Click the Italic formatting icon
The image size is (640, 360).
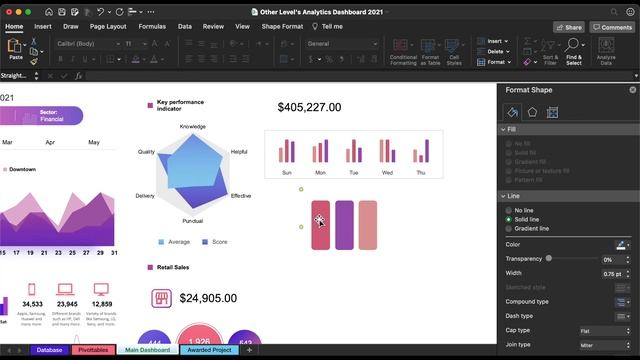pos(73,59)
